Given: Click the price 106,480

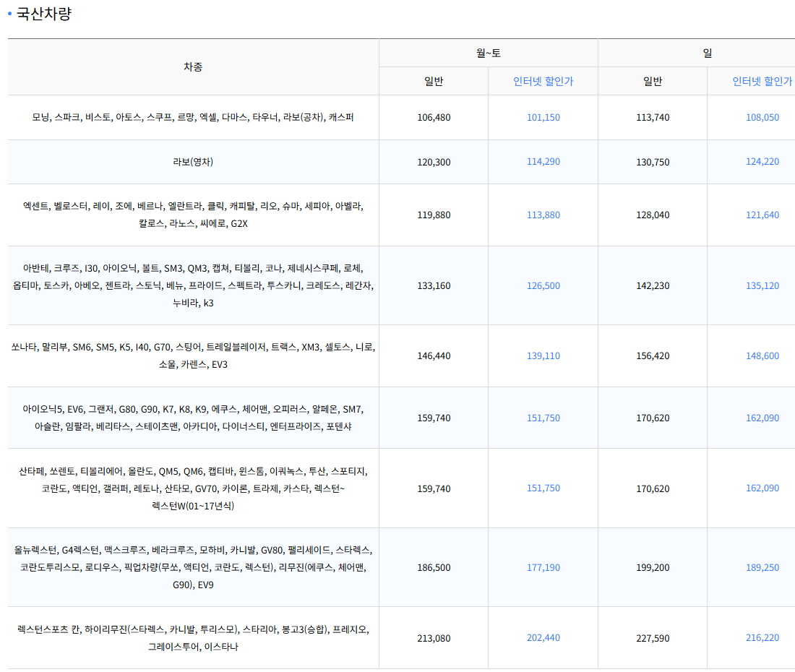Looking at the screenshot, I should [434, 117].
